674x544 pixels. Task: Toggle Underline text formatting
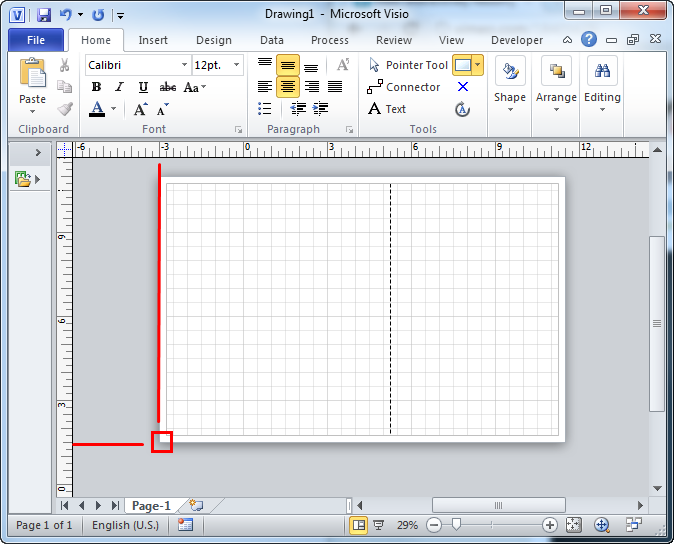point(143,87)
